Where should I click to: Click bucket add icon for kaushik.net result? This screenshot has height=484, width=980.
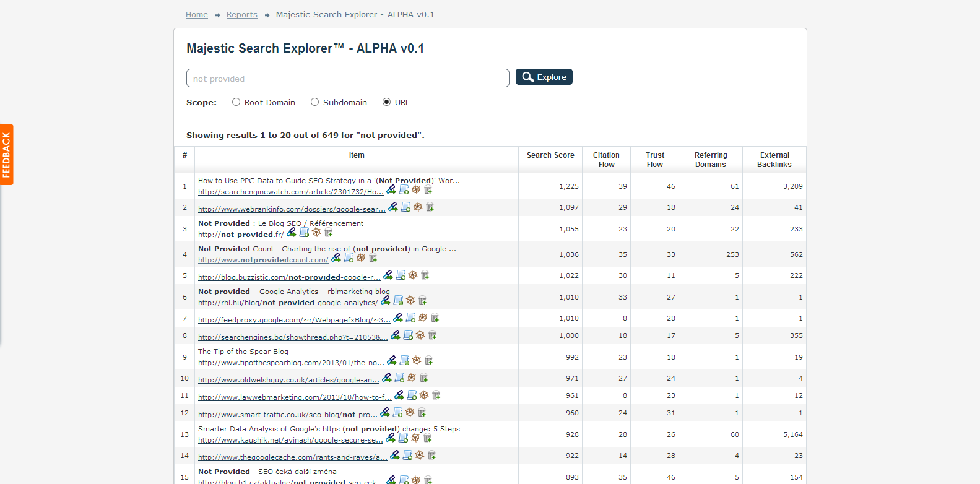coord(427,438)
